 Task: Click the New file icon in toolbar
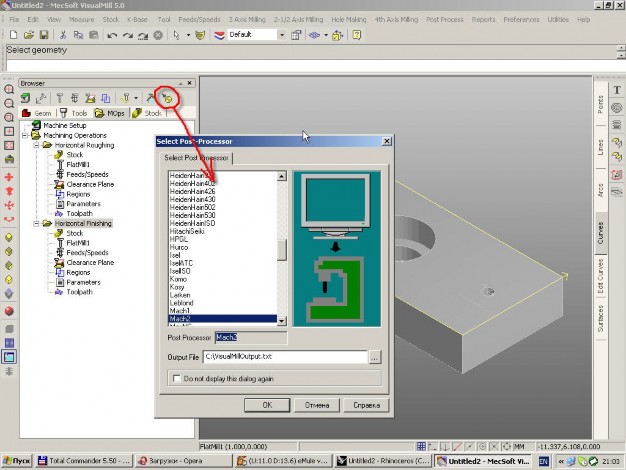coord(13,35)
